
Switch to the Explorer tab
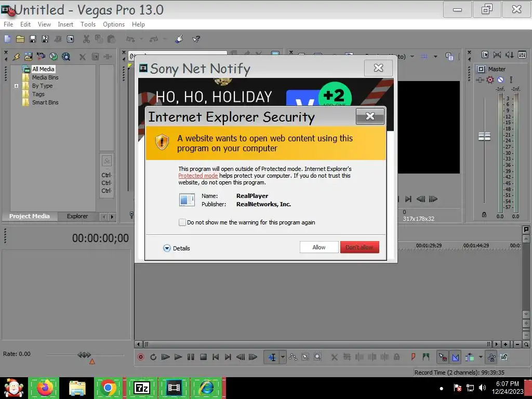(x=77, y=216)
